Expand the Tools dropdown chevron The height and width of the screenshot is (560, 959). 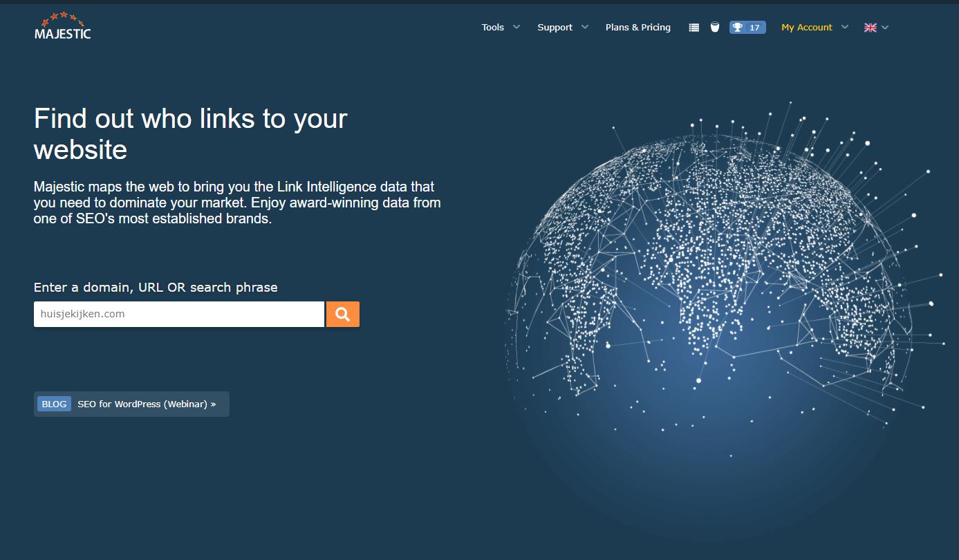pyautogui.click(x=516, y=28)
